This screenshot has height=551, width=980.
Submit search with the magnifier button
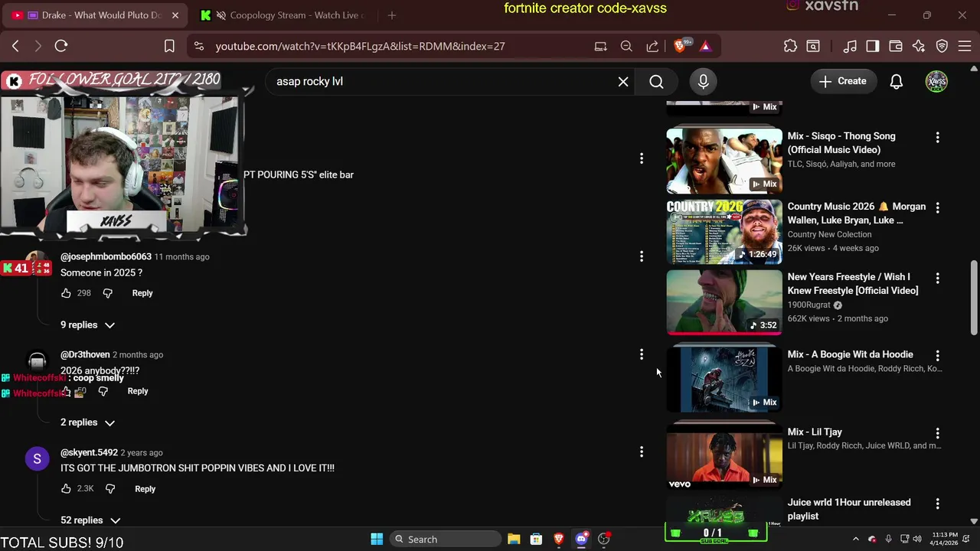656,81
